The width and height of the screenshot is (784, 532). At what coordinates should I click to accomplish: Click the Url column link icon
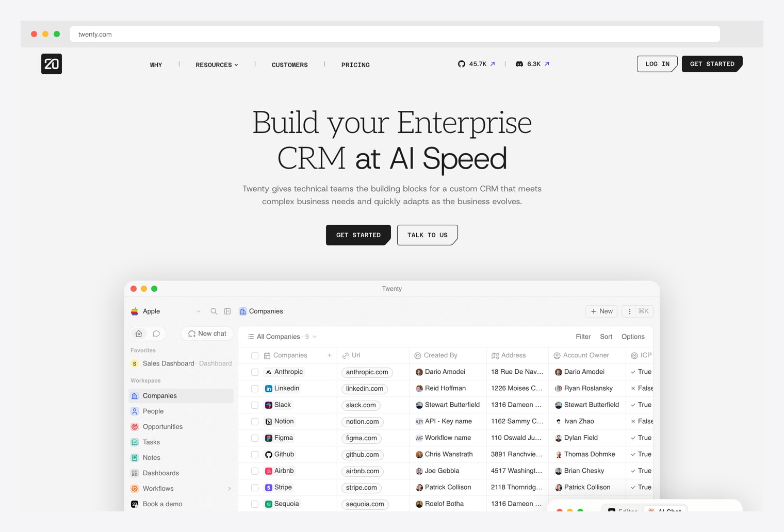tap(346, 356)
